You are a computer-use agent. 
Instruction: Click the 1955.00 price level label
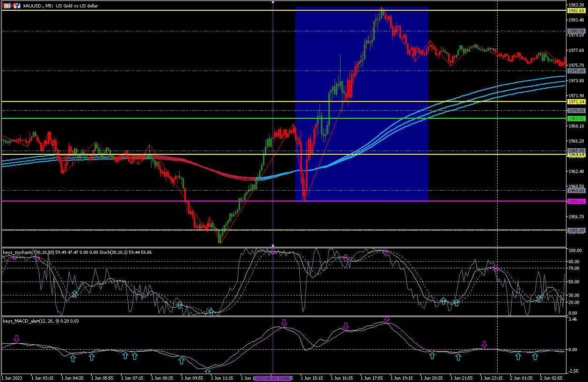(576, 230)
